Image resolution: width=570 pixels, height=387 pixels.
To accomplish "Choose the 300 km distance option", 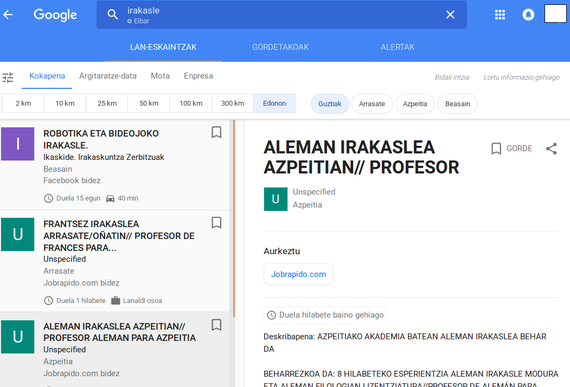I will click(233, 104).
